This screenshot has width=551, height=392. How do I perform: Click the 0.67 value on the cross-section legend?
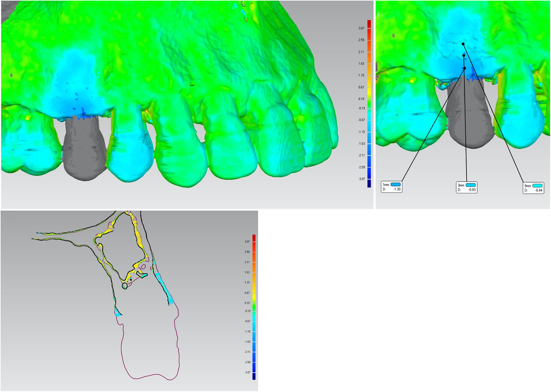(x=247, y=293)
